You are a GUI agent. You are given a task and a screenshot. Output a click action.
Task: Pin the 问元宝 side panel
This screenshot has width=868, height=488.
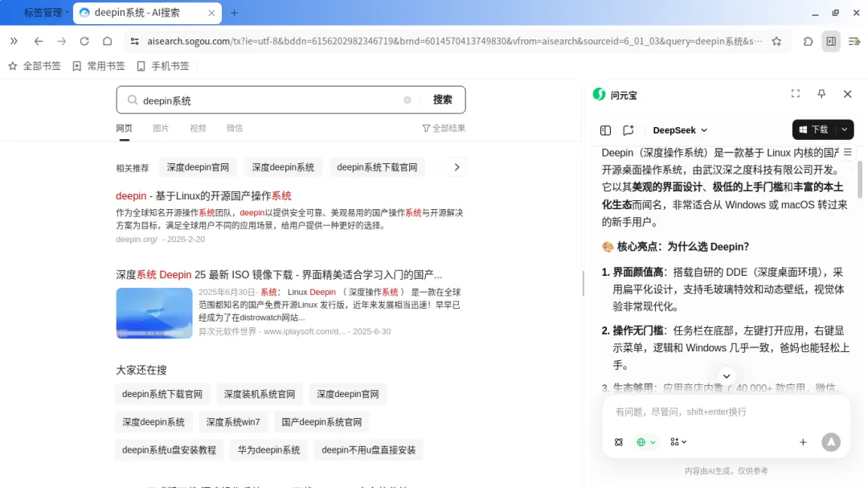(x=821, y=93)
